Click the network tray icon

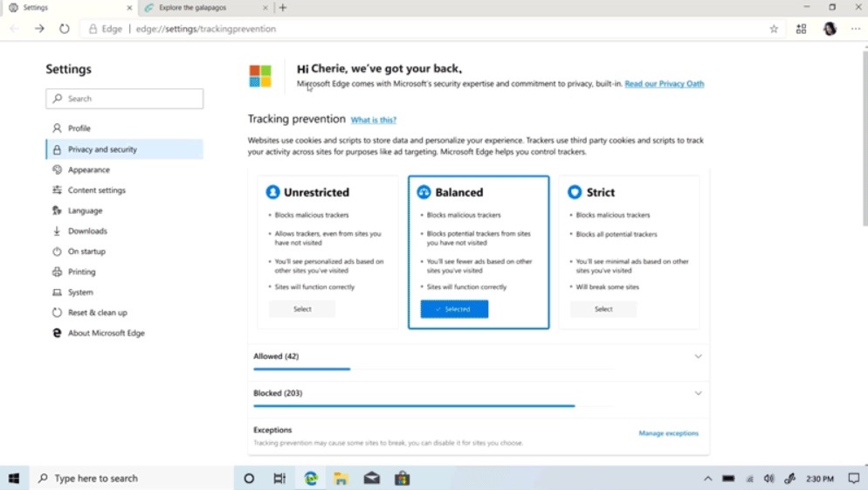[x=749, y=479]
